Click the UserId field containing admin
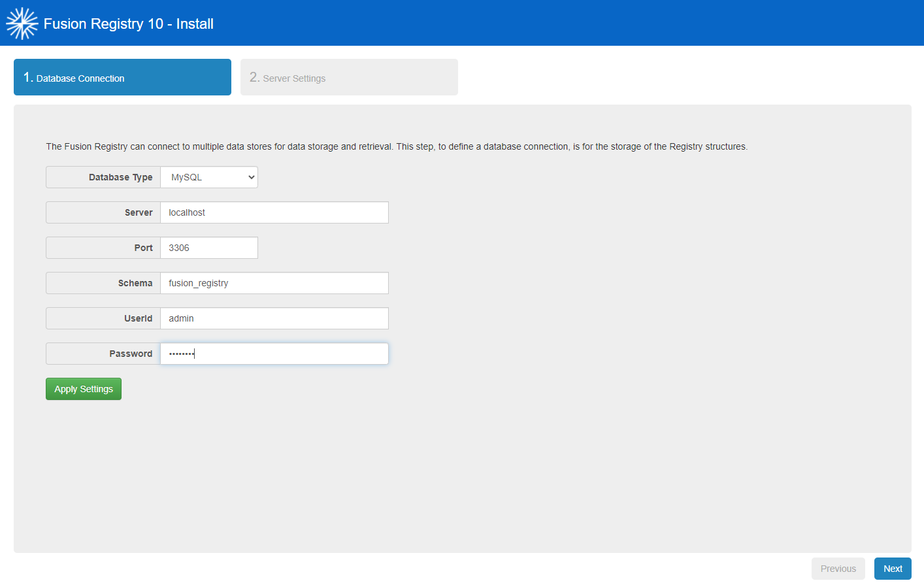This screenshot has width=924, height=583. tap(274, 318)
